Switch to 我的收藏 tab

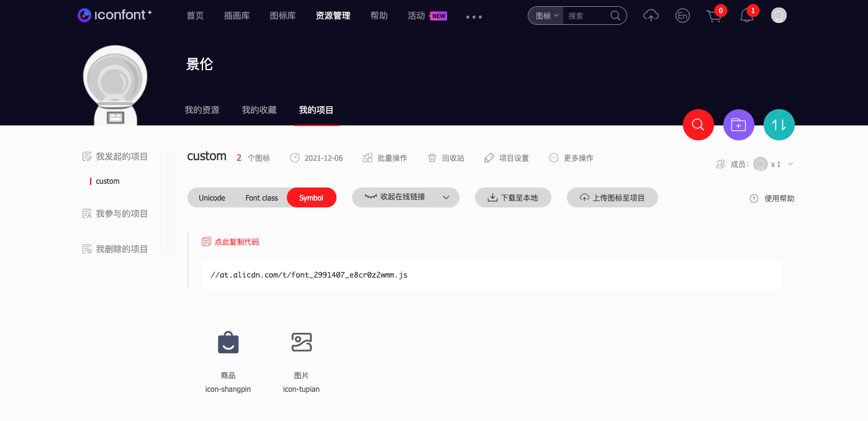click(x=259, y=110)
